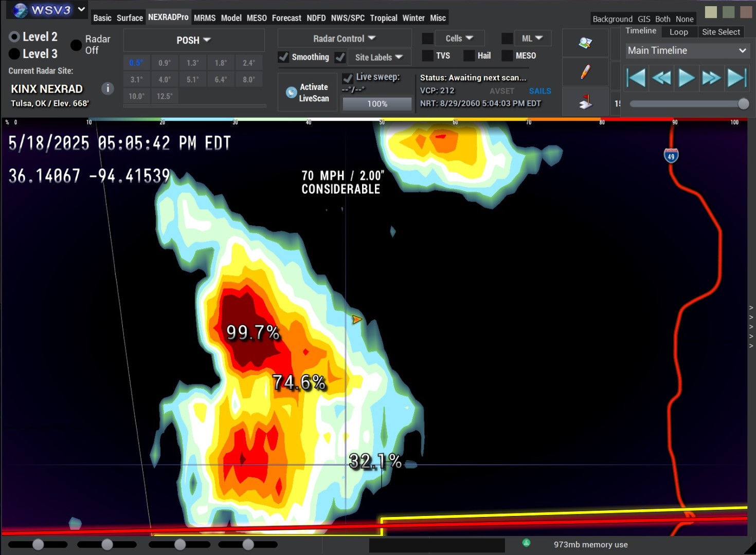Open the radar site info icon
The height and width of the screenshot is (555, 756).
tap(107, 88)
